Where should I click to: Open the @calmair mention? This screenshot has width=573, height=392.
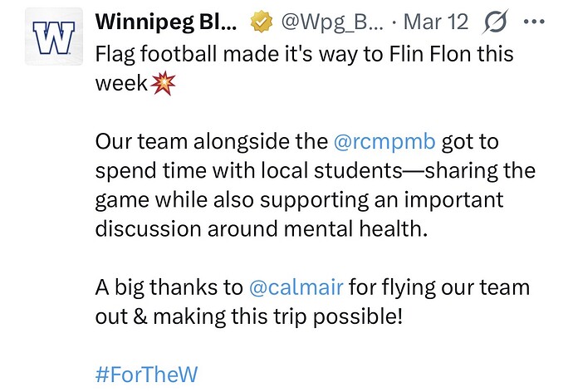click(296, 287)
